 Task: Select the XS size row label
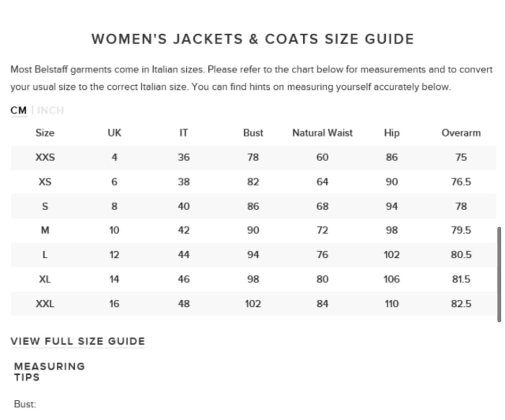pyautogui.click(x=45, y=182)
